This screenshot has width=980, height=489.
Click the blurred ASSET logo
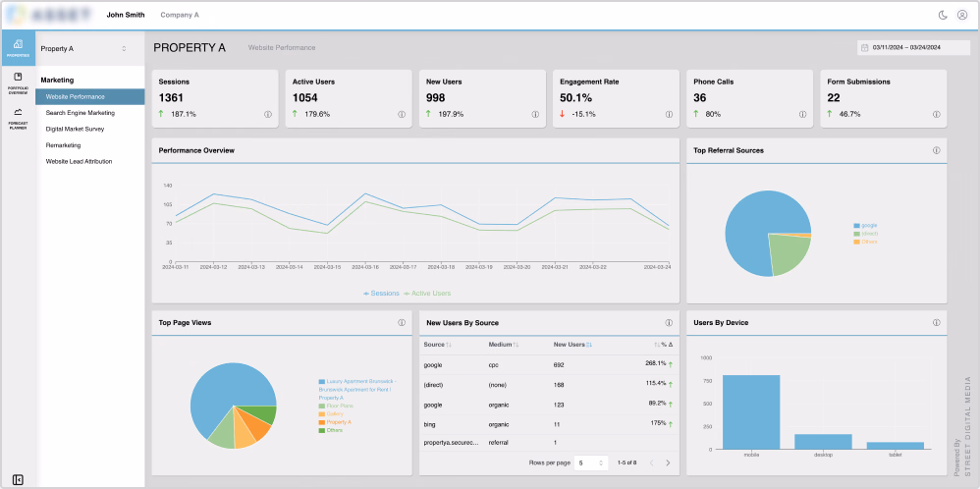[x=49, y=15]
